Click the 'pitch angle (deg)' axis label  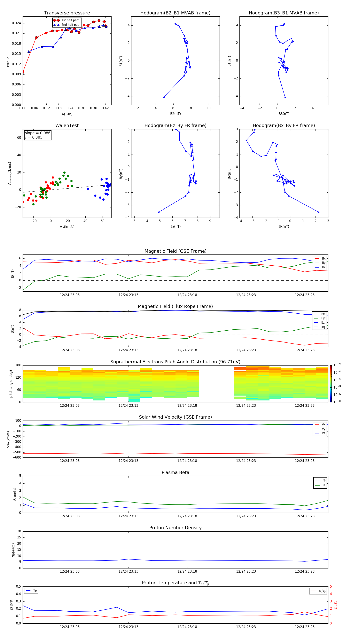(x=11, y=384)
